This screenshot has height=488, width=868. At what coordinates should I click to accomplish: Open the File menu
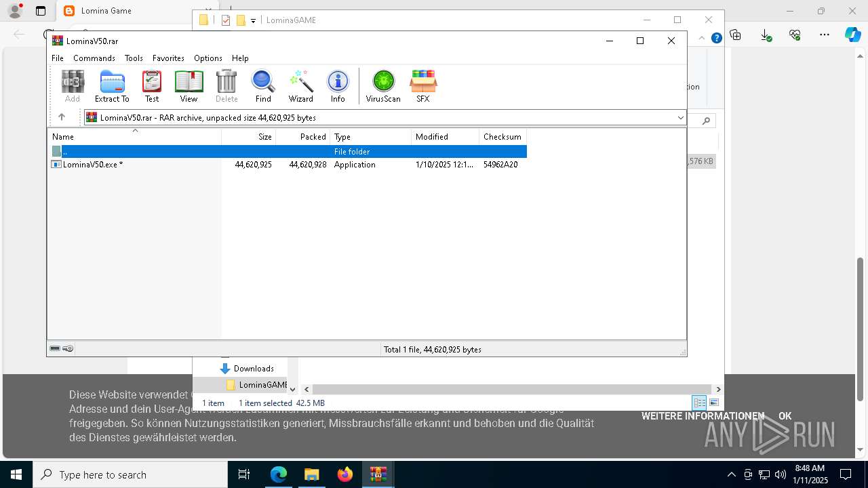[58, 58]
